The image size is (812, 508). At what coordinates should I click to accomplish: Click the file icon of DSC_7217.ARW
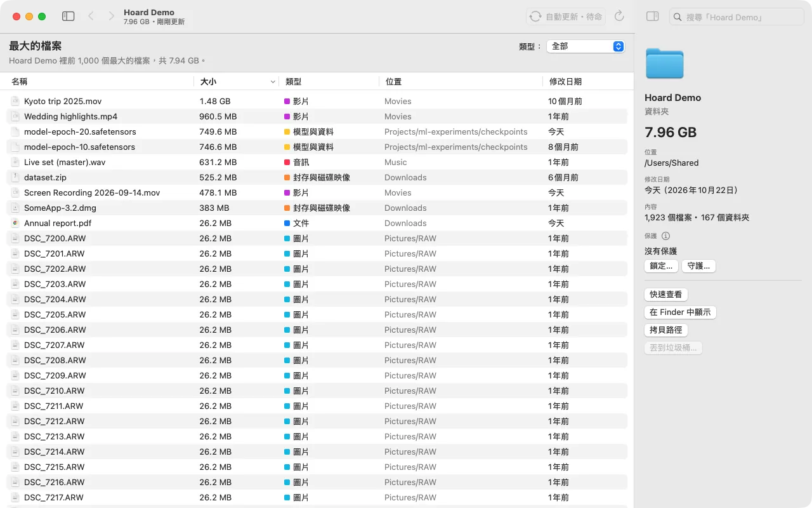pos(15,497)
